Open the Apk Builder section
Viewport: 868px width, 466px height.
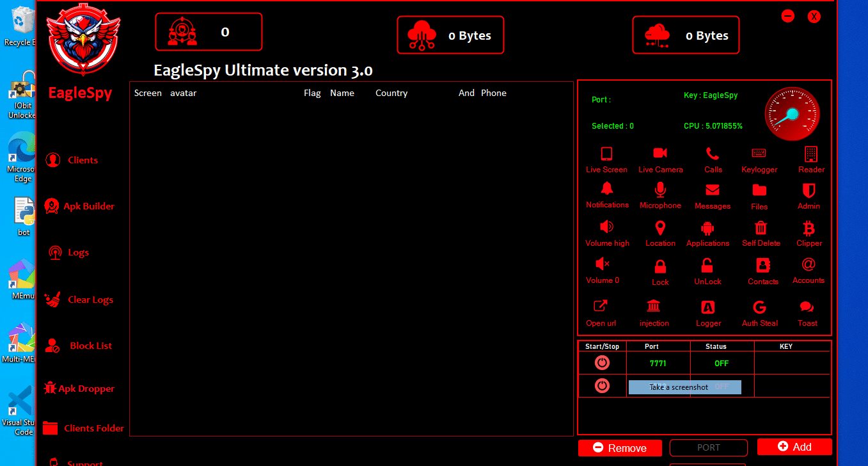click(x=79, y=206)
